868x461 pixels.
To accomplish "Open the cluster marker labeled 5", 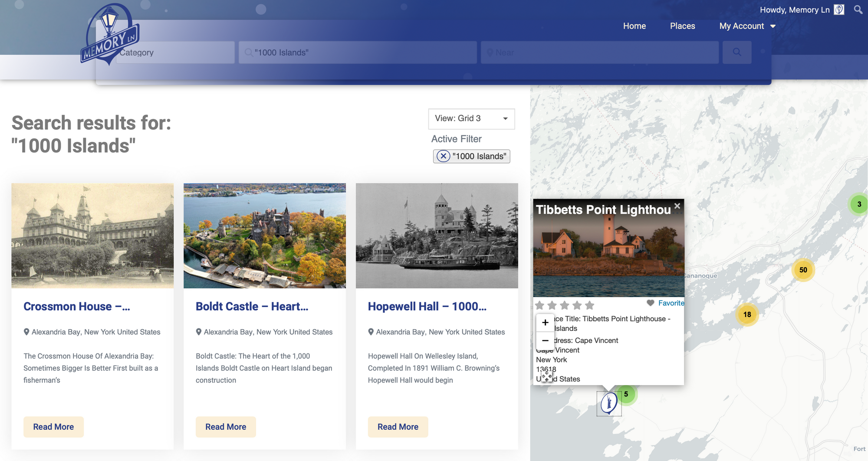I will click(626, 394).
